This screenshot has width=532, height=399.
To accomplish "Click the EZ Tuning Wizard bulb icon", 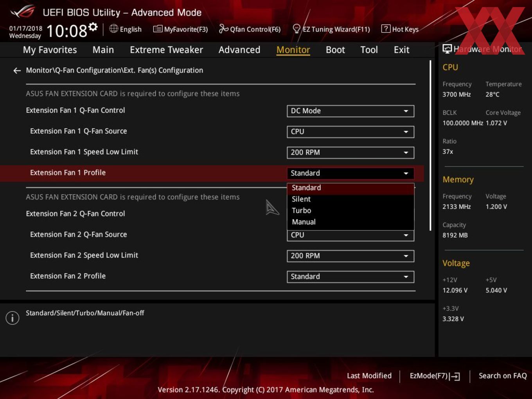I will pyautogui.click(x=297, y=29).
